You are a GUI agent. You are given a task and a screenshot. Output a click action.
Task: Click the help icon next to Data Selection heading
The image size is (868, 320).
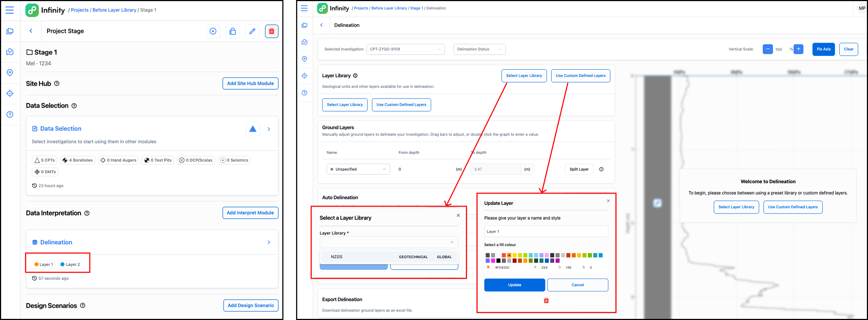(x=74, y=106)
